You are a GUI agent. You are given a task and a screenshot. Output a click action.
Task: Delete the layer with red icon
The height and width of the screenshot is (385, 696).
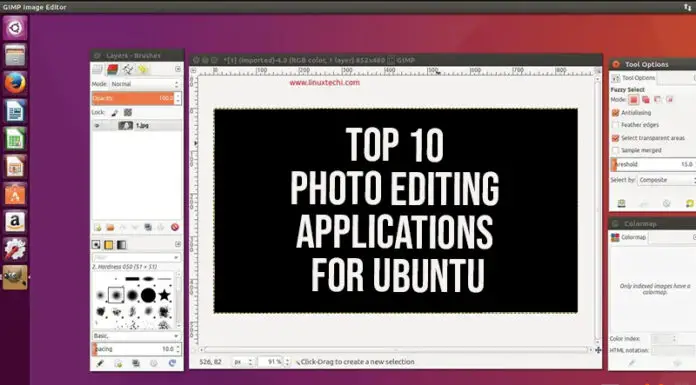point(175,227)
